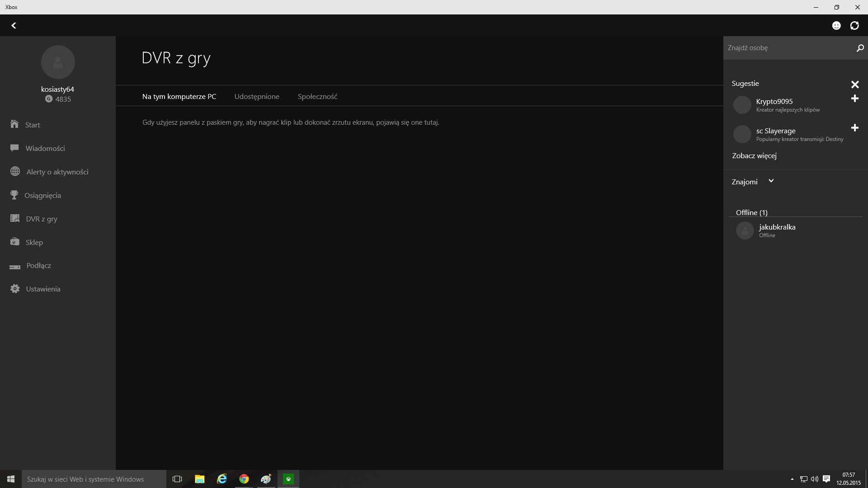The image size is (868, 488).
Task: Add Krypto9095 as a friend
Action: [855, 99]
